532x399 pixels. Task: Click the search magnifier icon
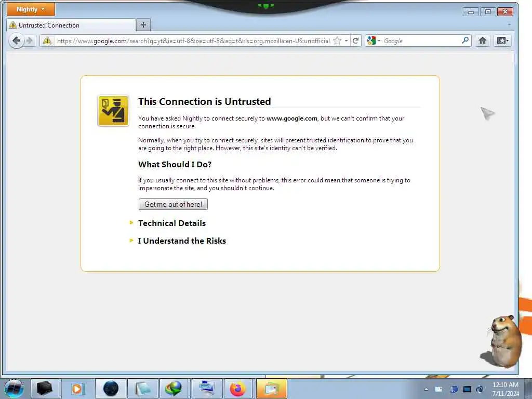pos(465,41)
